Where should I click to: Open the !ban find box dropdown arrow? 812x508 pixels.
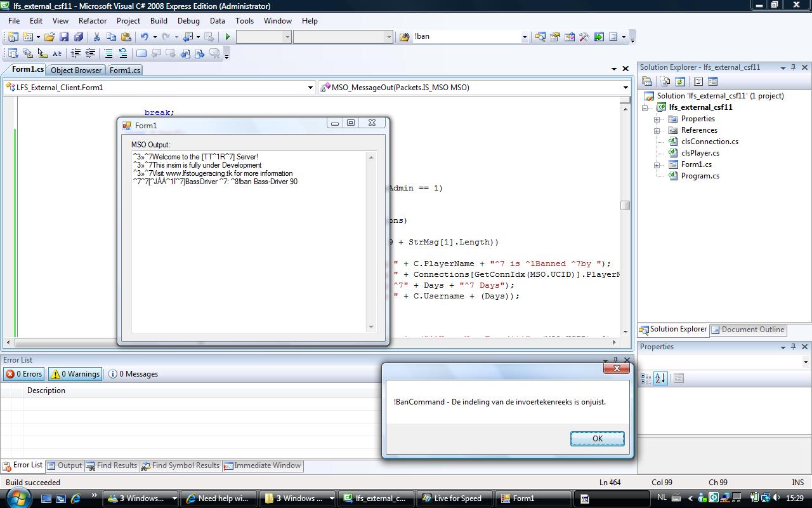pos(525,37)
